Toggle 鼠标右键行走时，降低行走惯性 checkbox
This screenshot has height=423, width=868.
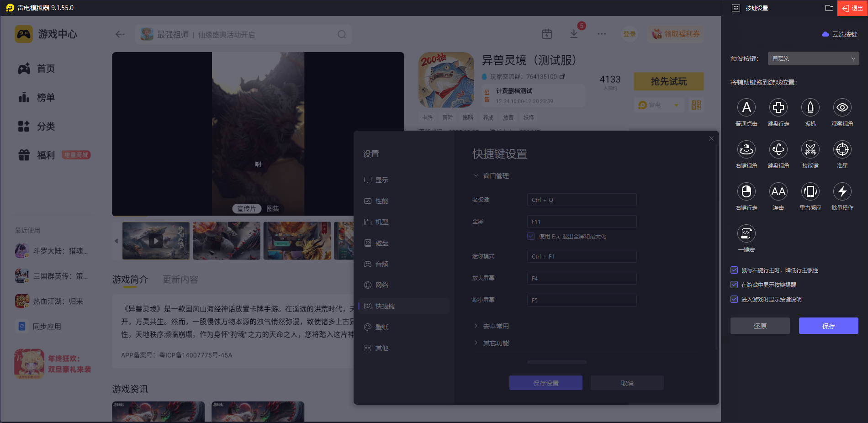pos(734,270)
